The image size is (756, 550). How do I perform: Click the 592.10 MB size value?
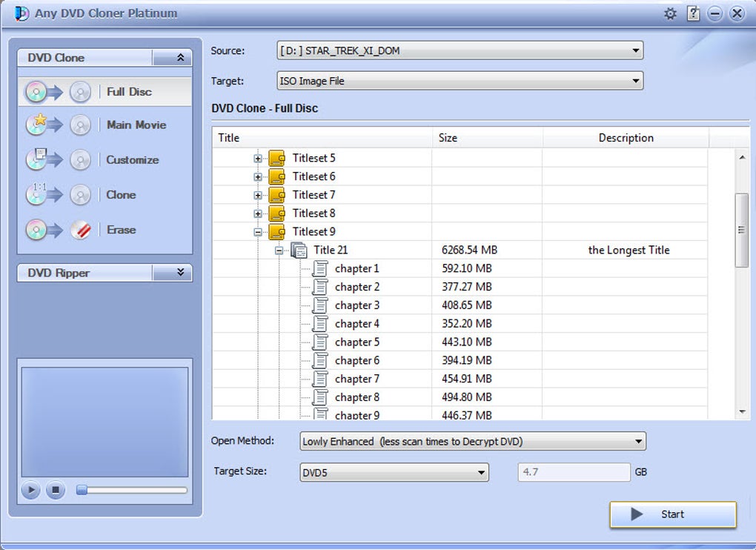click(x=467, y=268)
